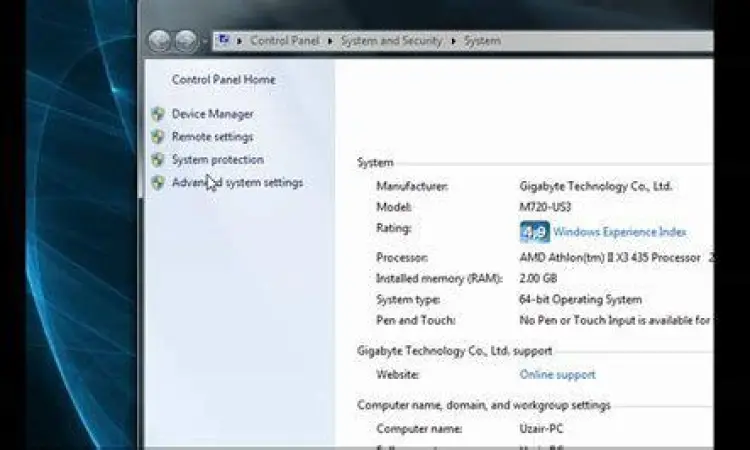Select Control Panel in the breadcrumb

[x=285, y=41]
